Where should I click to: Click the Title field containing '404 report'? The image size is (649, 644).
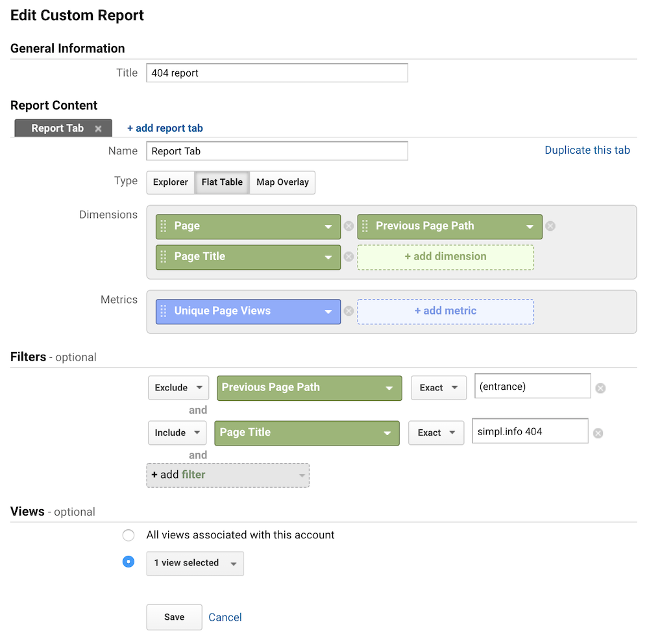[x=277, y=73]
